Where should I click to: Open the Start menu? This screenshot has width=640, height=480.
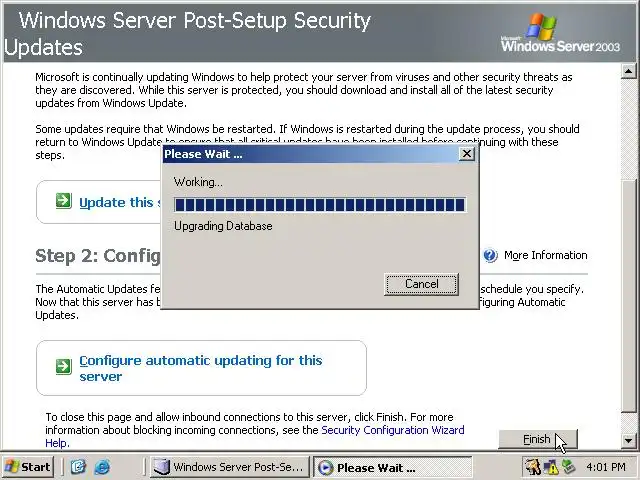coord(28,467)
